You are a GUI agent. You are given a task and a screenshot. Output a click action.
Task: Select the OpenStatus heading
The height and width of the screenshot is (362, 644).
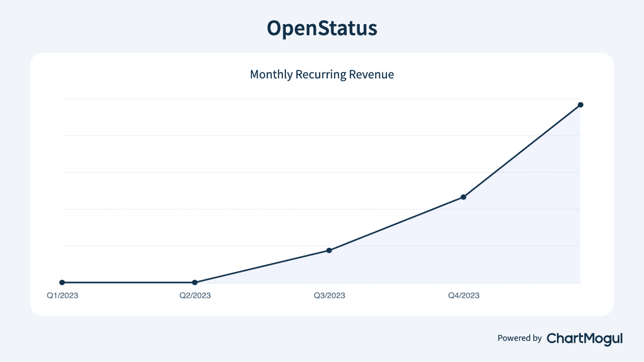click(322, 29)
